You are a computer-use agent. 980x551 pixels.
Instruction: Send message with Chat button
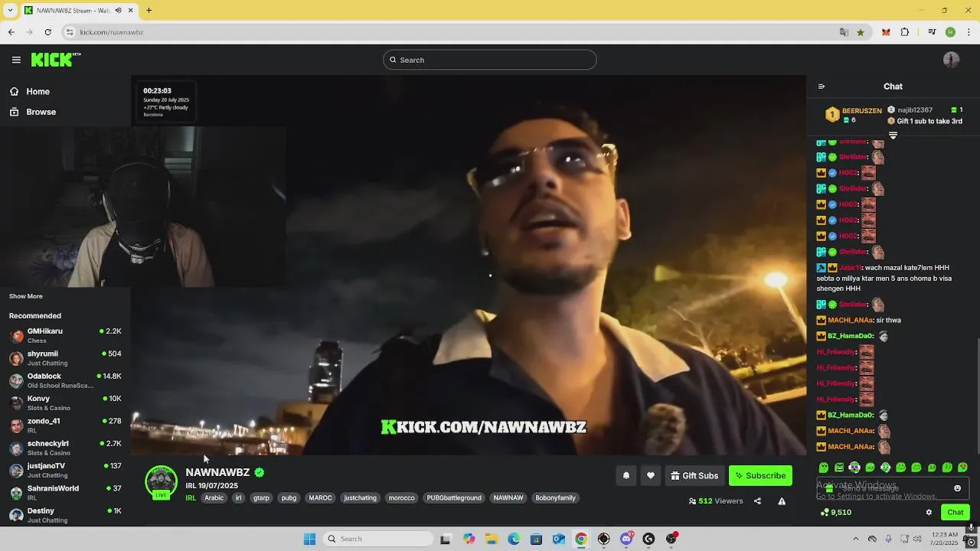coord(955,513)
